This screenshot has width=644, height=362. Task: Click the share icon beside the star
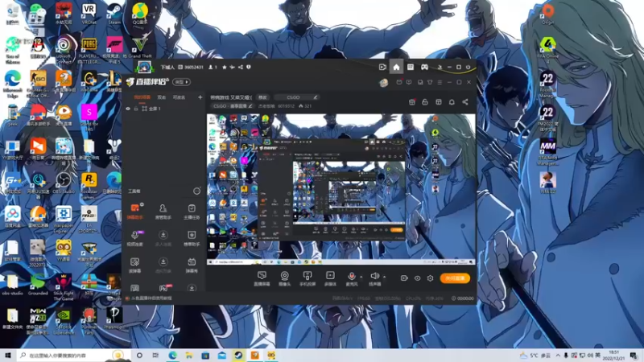[x=240, y=68]
